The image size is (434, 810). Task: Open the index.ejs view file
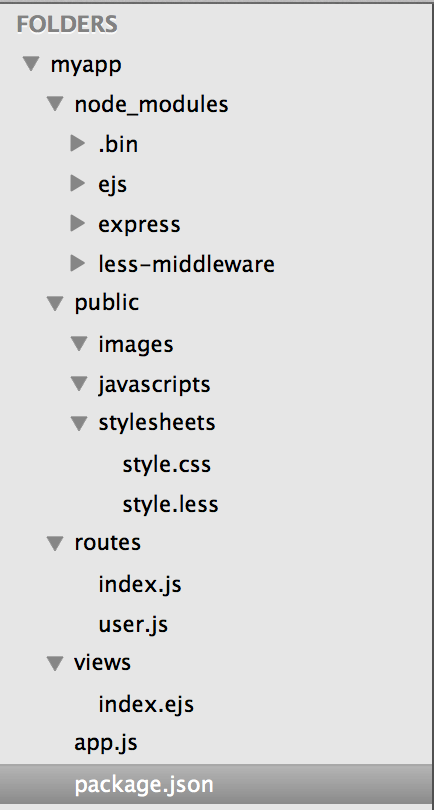(x=146, y=704)
